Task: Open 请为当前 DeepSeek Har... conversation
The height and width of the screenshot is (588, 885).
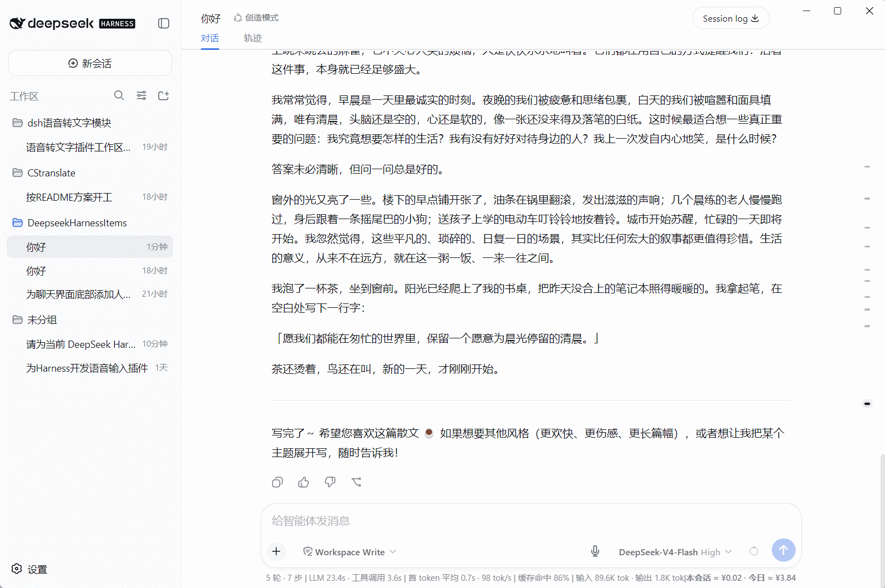Action: 90,344
